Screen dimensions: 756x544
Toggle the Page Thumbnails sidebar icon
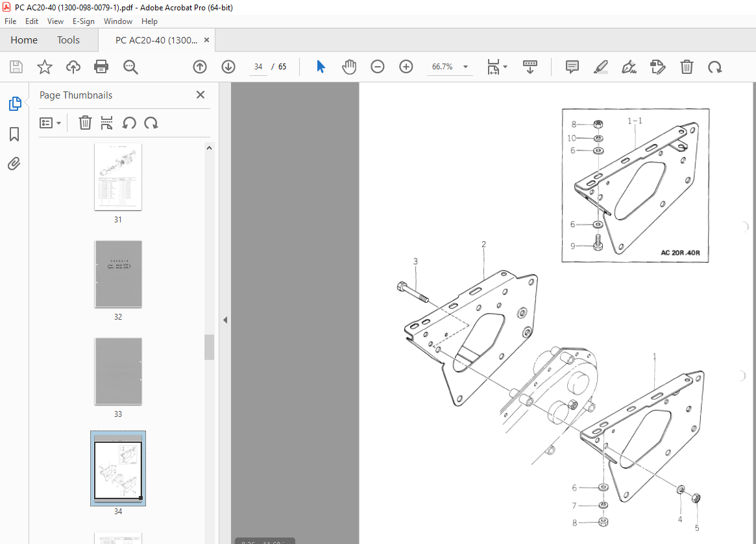click(15, 104)
